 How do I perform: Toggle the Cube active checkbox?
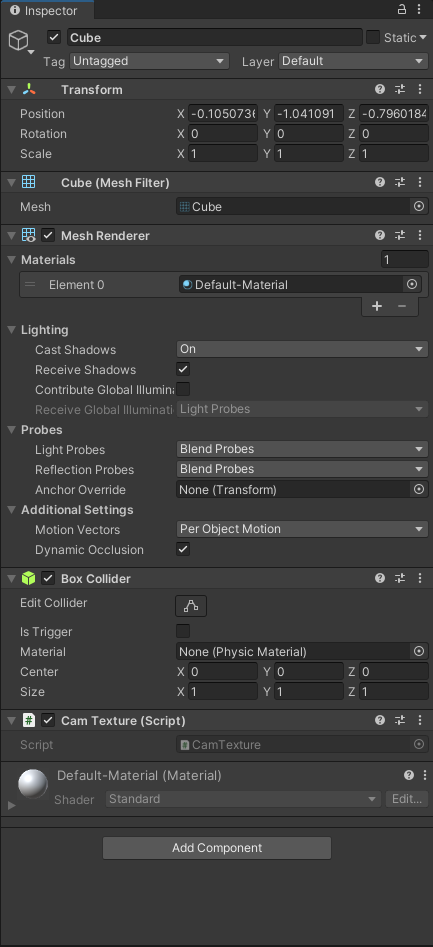(x=54, y=37)
